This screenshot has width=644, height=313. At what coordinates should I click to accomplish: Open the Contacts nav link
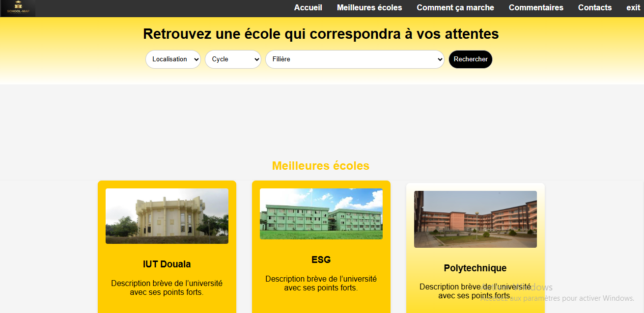coord(594,8)
